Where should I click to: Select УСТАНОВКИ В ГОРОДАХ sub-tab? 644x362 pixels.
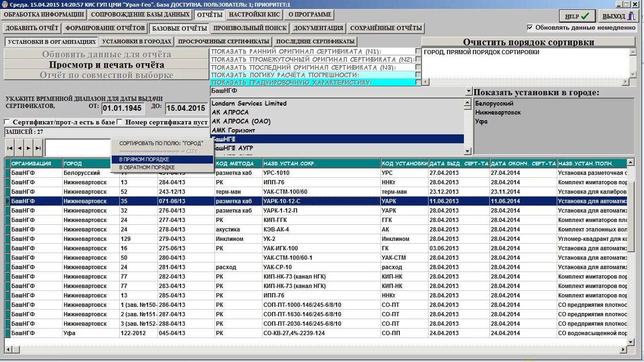point(137,41)
